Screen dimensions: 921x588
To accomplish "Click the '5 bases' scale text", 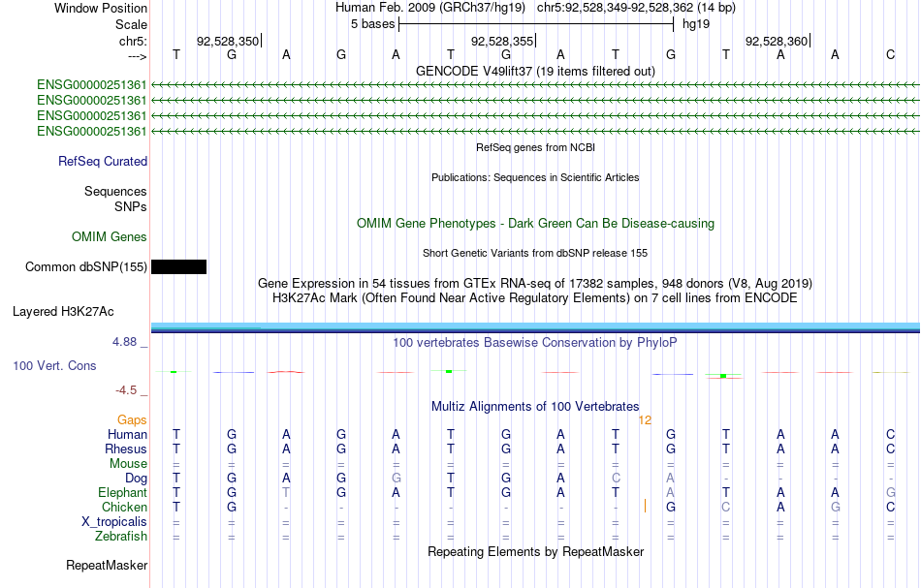I will pyautogui.click(x=373, y=24).
